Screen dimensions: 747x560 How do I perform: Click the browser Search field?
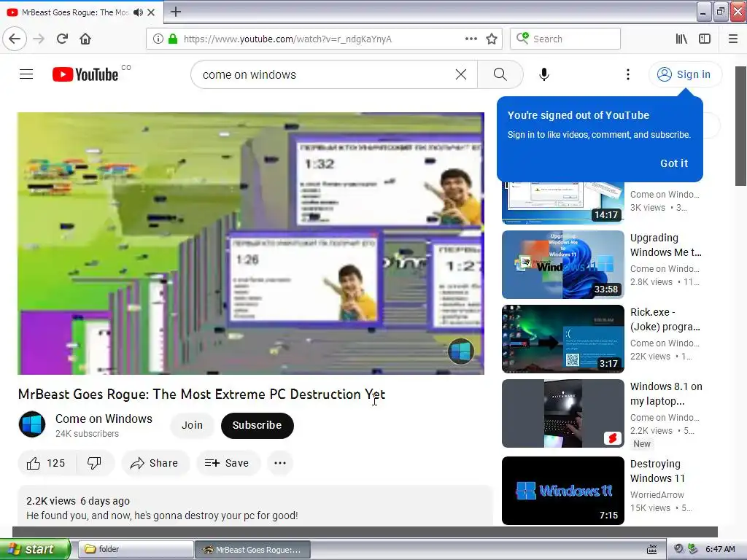[x=565, y=39]
